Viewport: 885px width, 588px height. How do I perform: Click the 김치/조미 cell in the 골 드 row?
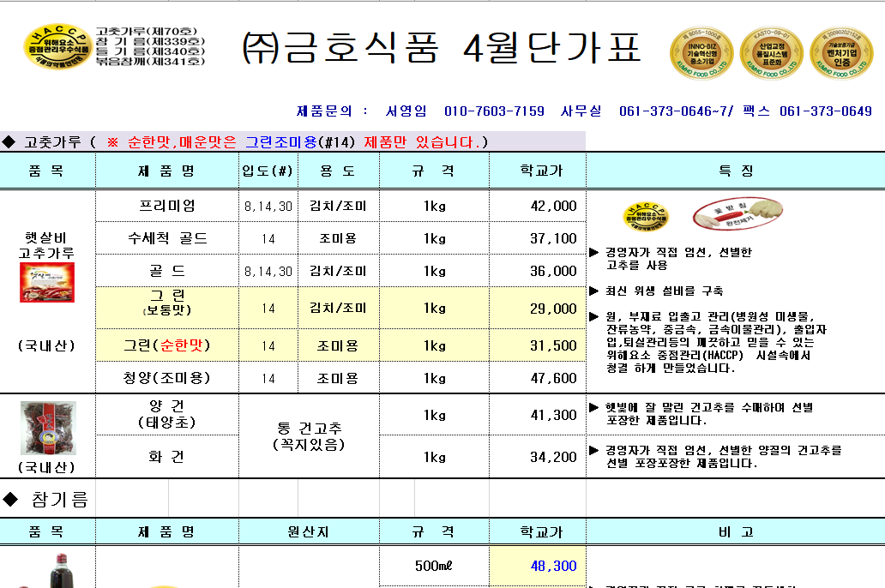pyautogui.click(x=338, y=271)
